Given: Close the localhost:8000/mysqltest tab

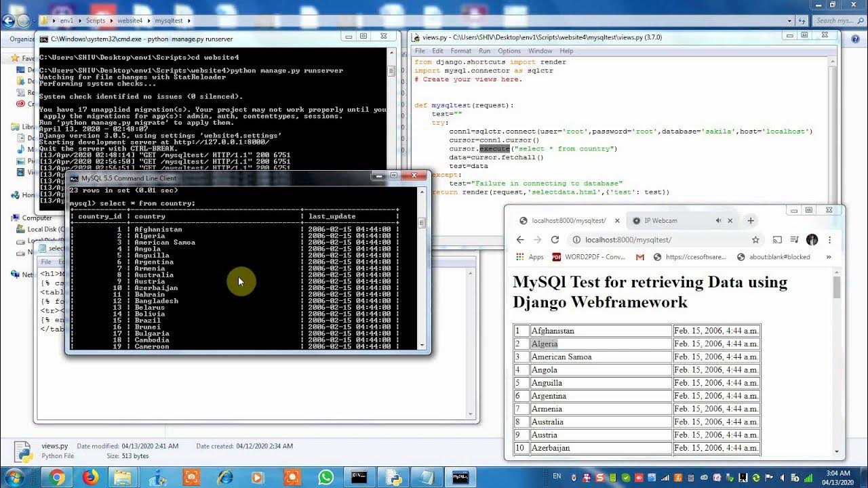Looking at the screenshot, I should coord(617,220).
